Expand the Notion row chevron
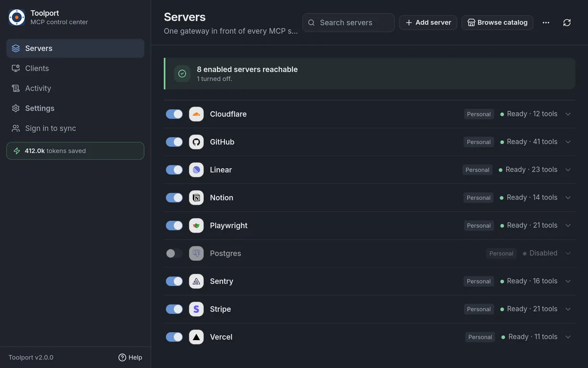The width and height of the screenshot is (588, 368). pos(568,198)
